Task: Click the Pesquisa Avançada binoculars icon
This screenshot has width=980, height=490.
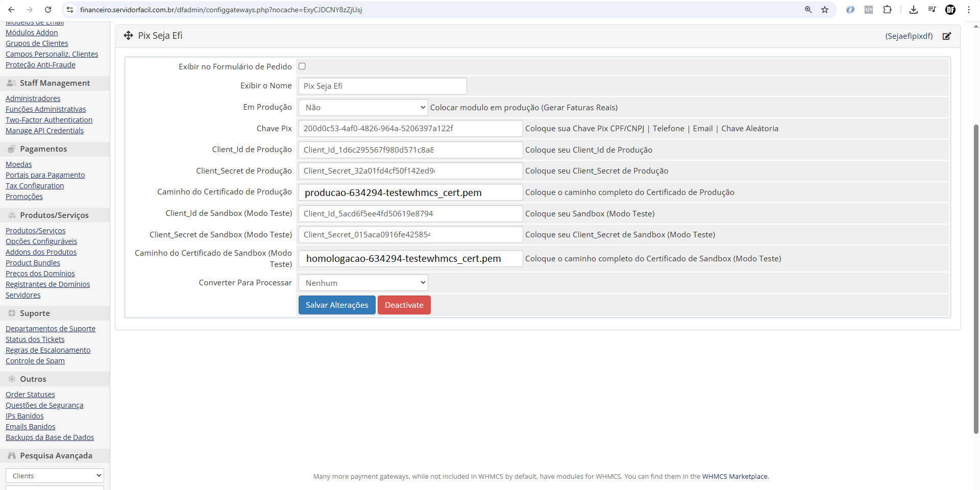Action: (11, 456)
